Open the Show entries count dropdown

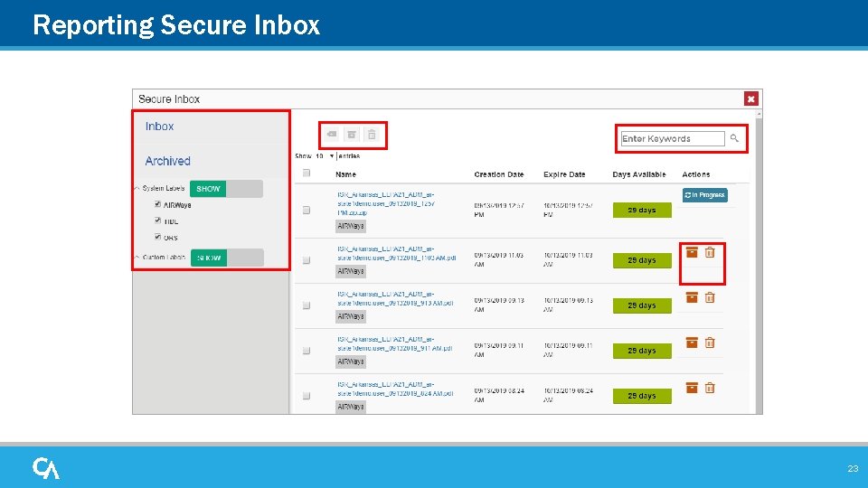pos(325,156)
